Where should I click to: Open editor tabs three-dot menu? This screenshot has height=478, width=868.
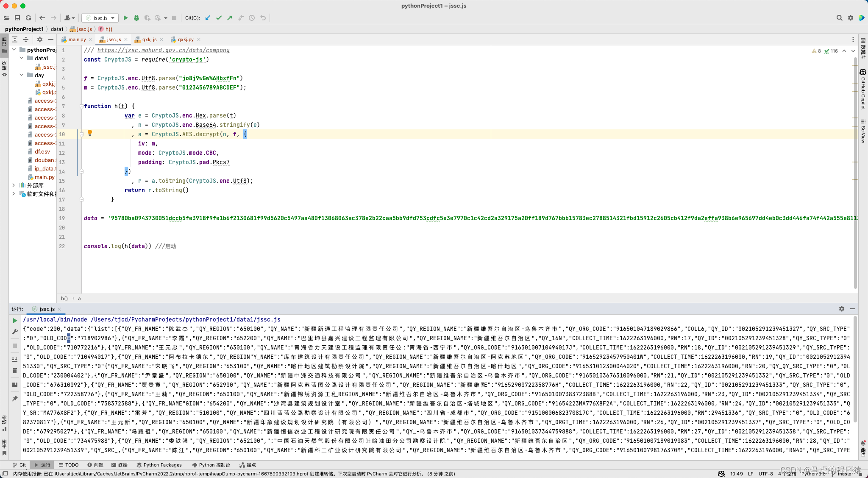point(853,39)
